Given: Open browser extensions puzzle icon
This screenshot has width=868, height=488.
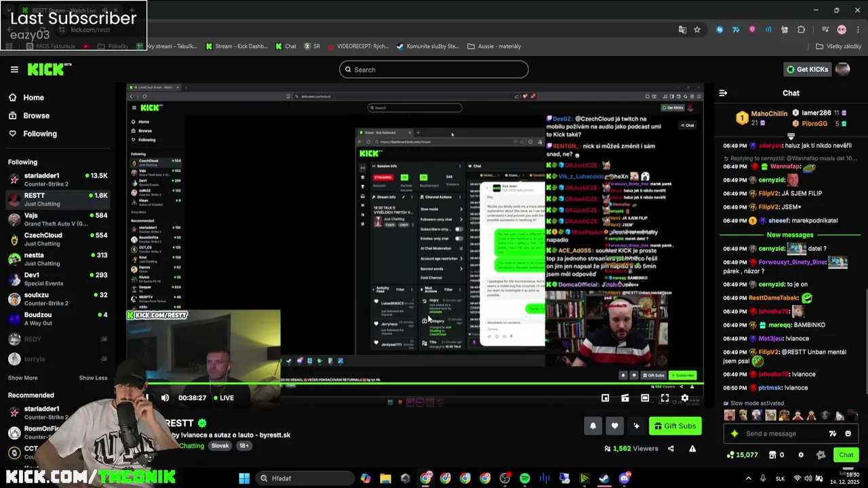Looking at the screenshot, I should 802,30.
